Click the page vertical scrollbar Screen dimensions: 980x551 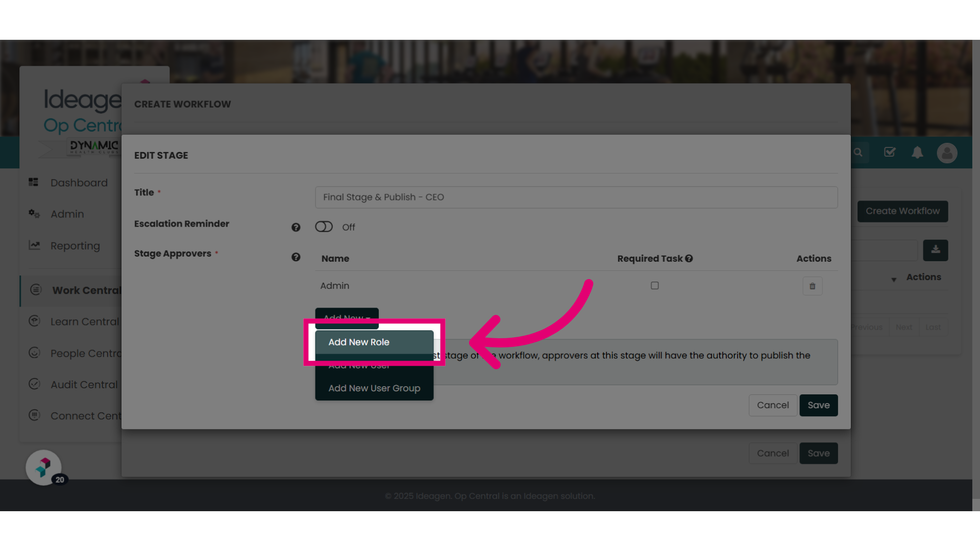coord(976,275)
